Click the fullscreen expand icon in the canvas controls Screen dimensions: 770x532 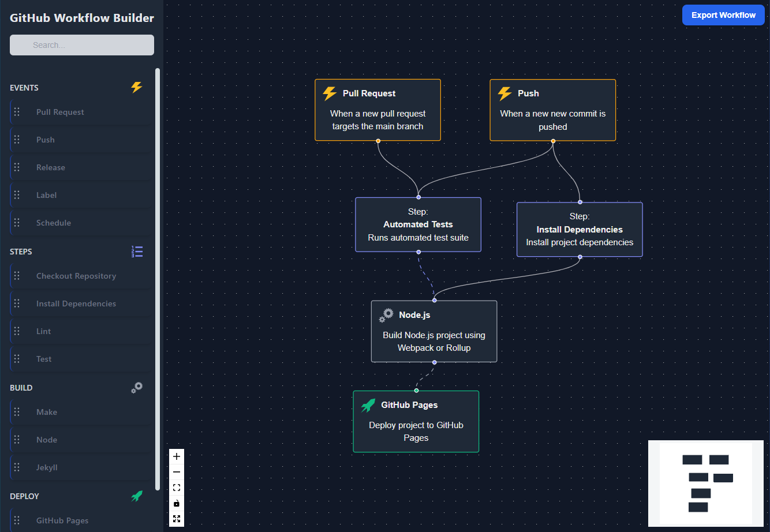[177, 518]
